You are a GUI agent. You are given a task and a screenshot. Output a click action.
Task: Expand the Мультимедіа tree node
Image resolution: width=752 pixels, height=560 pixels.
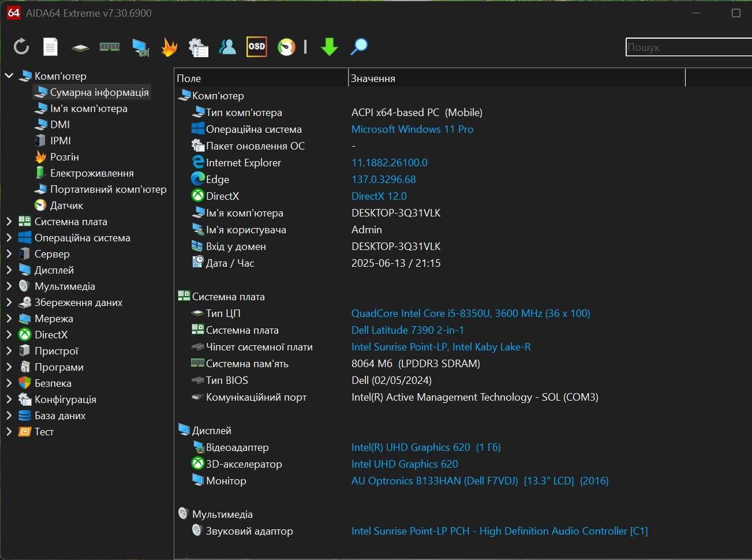click(9, 286)
